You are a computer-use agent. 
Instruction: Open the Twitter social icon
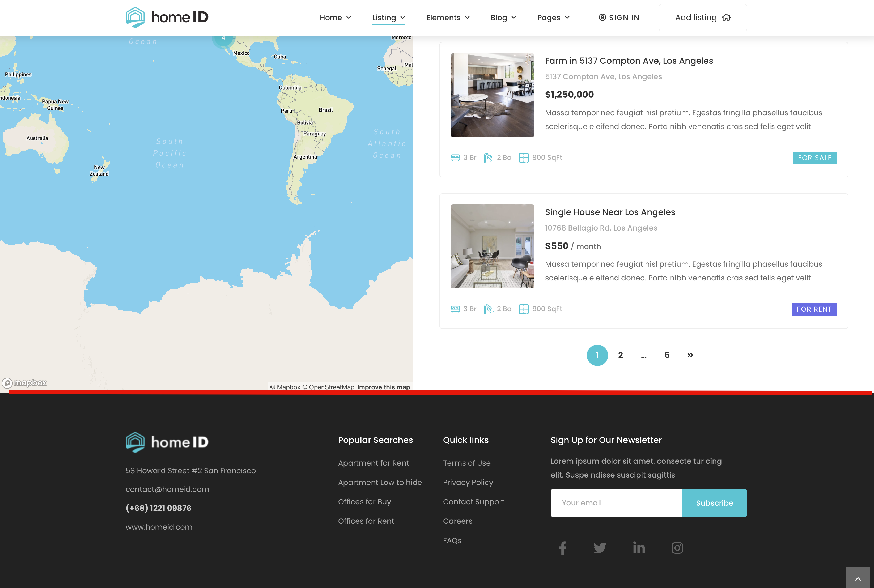coord(600,548)
